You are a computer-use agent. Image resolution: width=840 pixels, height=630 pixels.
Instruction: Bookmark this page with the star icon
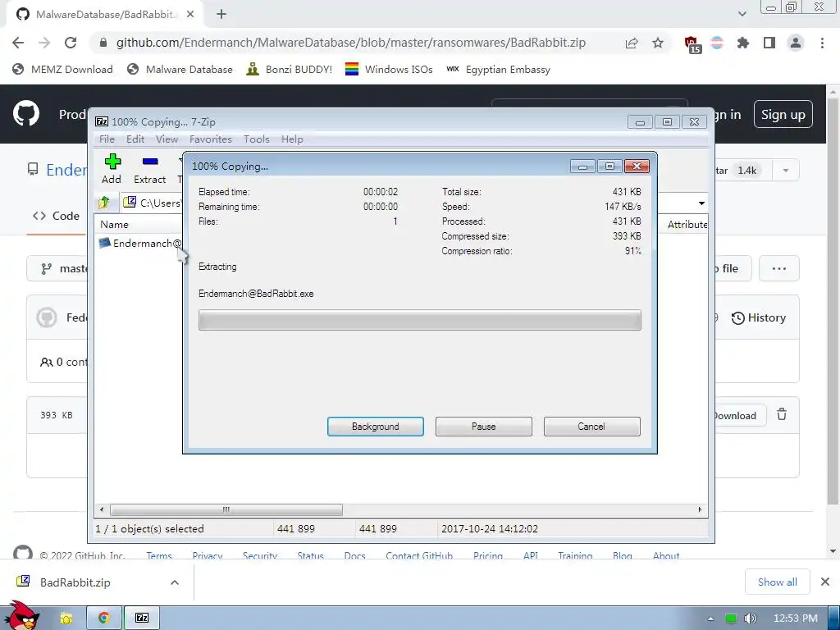tap(658, 43)
